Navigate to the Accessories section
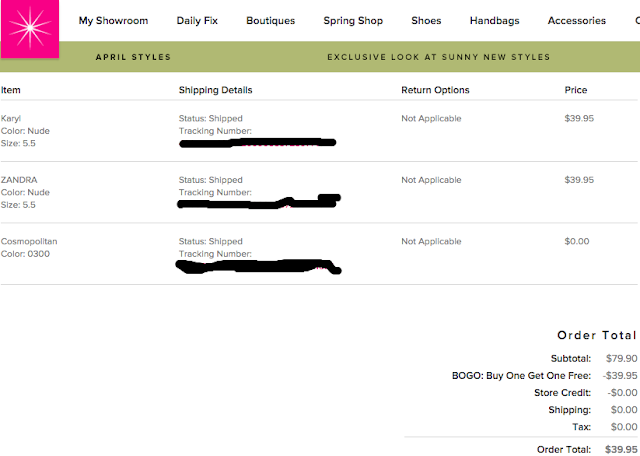This screenshot has height=456, width=640. tap(577, 20)
